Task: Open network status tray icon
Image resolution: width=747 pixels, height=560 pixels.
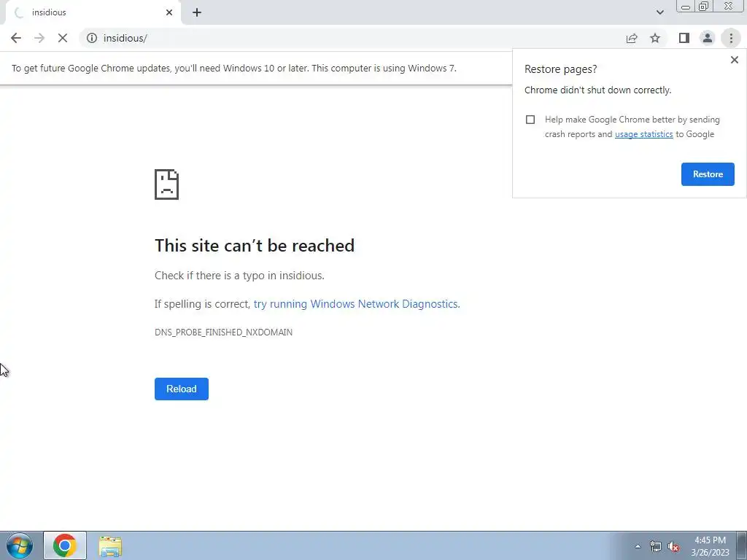Action: pos(656,547)
